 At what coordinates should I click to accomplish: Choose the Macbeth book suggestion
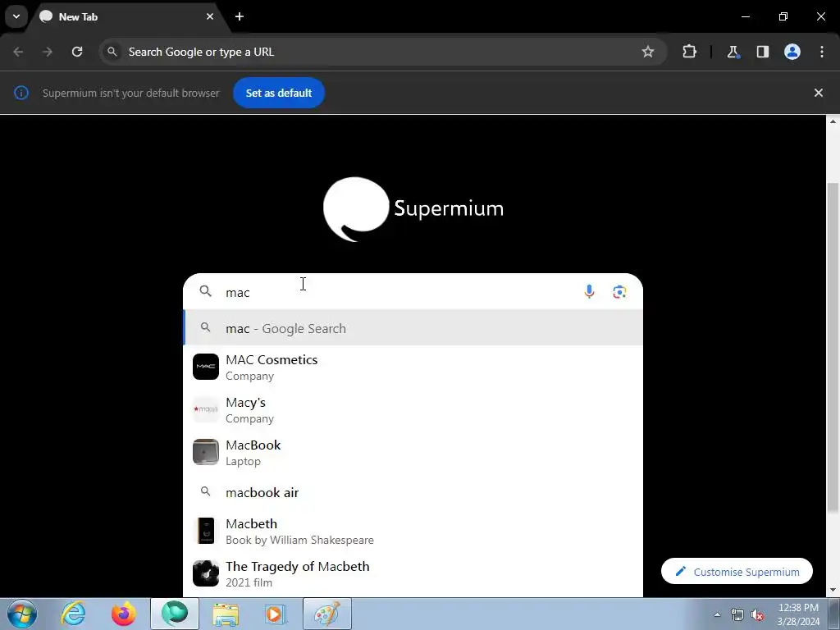(413, 531)
